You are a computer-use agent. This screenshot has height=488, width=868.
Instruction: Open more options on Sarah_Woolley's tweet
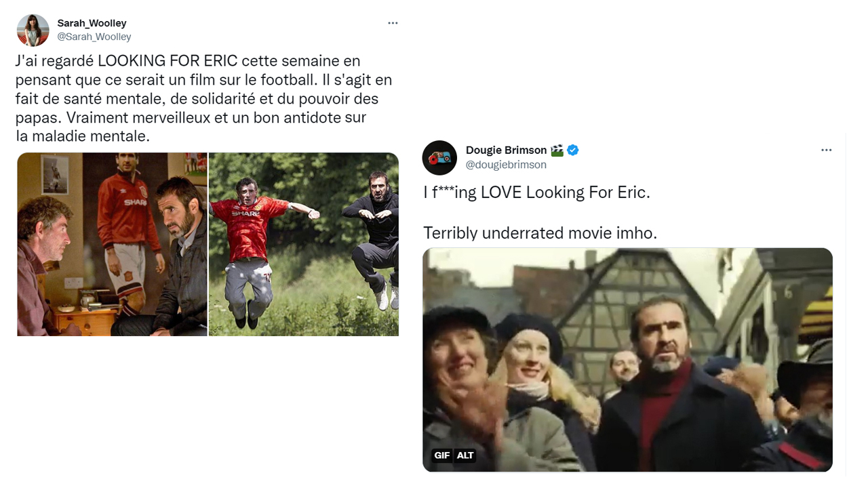(x=393, y=23)
